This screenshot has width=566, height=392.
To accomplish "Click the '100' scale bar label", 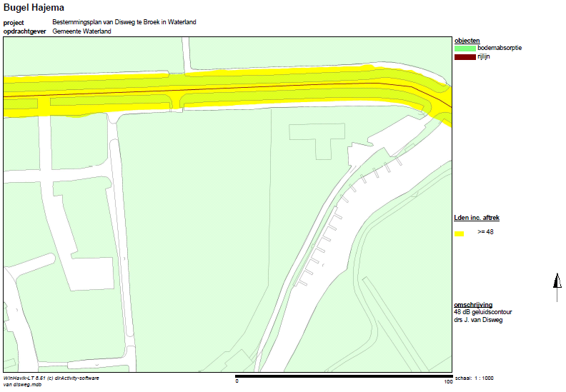I will click(448, 382).
